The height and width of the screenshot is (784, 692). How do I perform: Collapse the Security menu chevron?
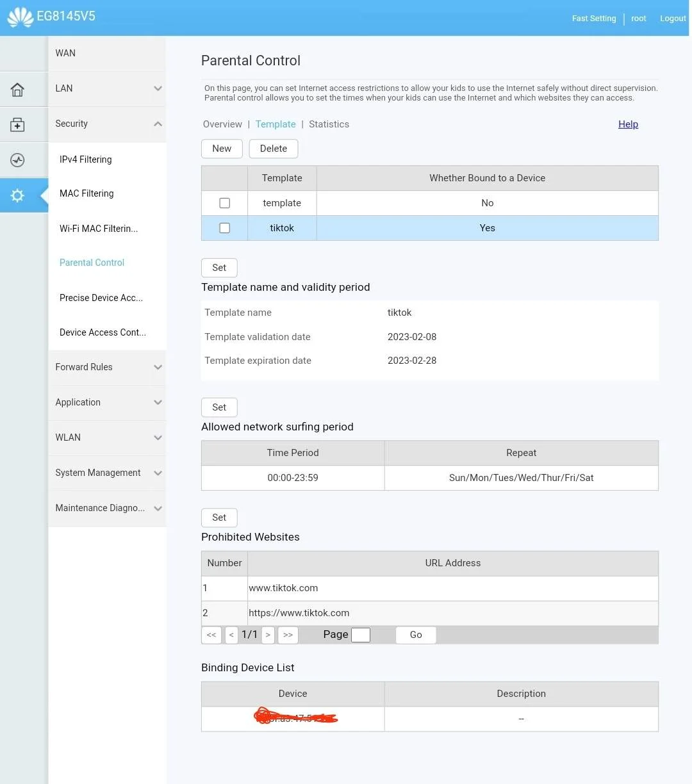tap(158, 124)
